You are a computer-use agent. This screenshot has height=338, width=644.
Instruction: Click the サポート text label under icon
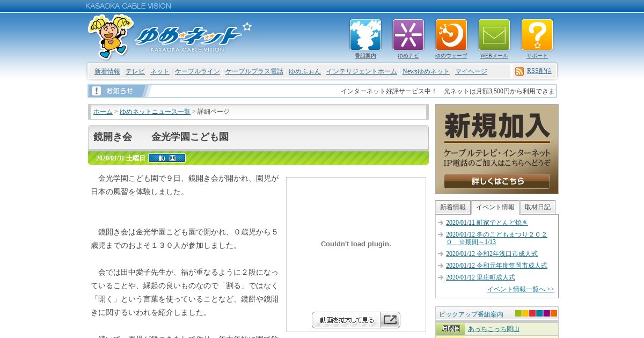click(x=537, y=56)
